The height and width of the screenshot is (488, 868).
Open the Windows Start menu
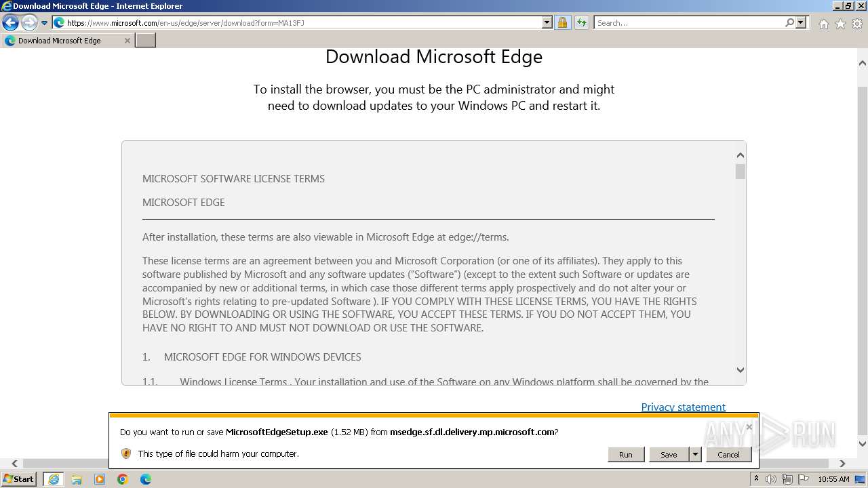click(x=19, y=479)
